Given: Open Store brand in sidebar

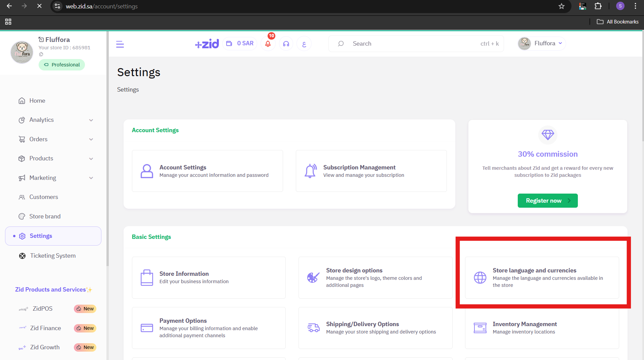Looking at the screenshot, I should 45,216.
